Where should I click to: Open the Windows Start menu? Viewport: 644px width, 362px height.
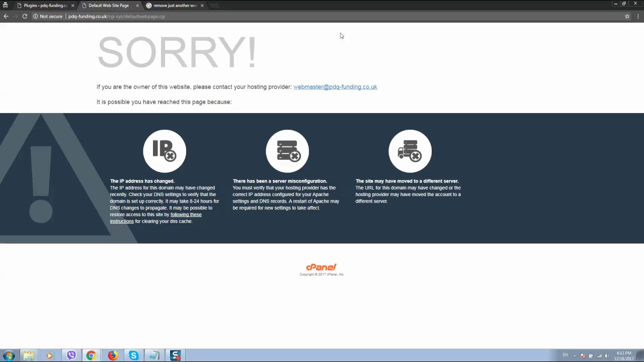coord(9,355)
